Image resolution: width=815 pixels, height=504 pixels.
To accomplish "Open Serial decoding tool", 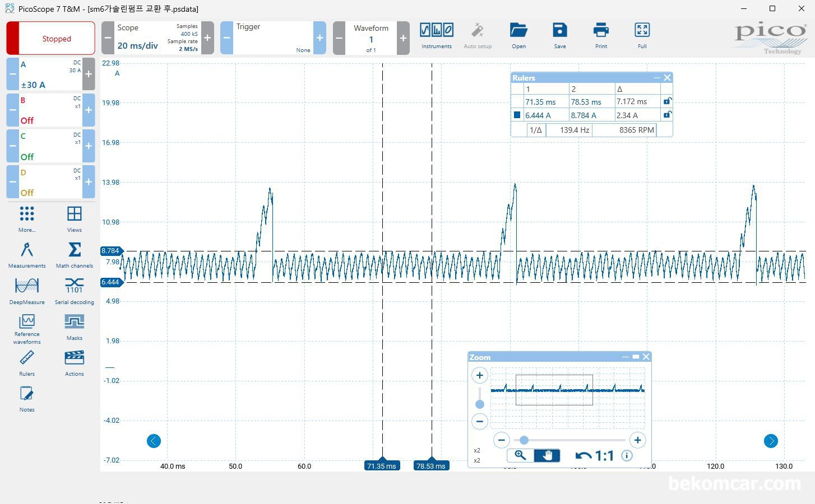I will [x=74, y=291].
